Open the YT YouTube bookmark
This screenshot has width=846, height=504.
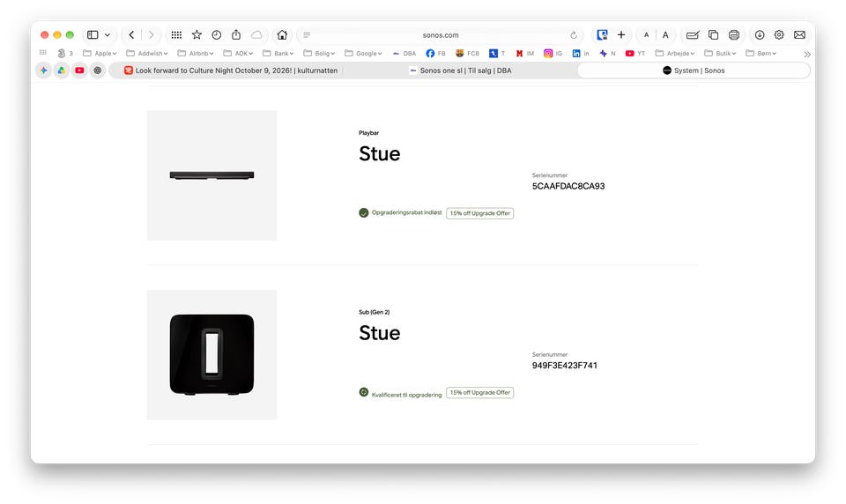pyautogui.click(x=635, y=54)
